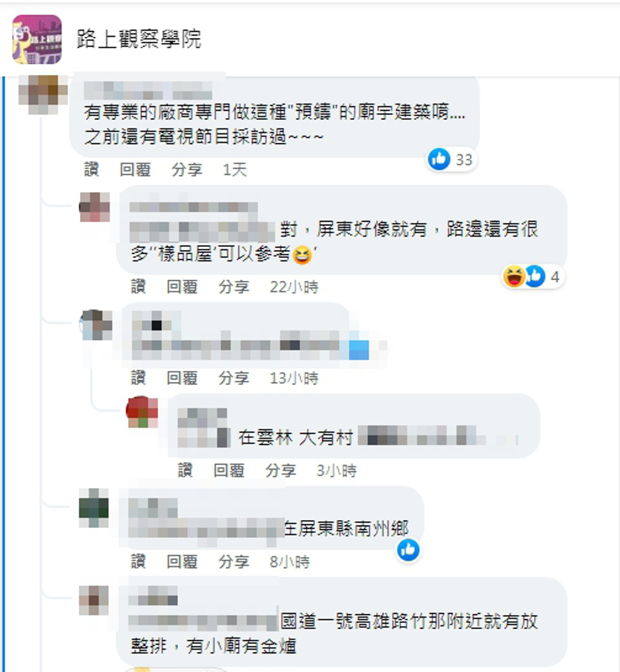
Task: Open avatar of the 國道一號 commenter
Action: tap(94, 600)
